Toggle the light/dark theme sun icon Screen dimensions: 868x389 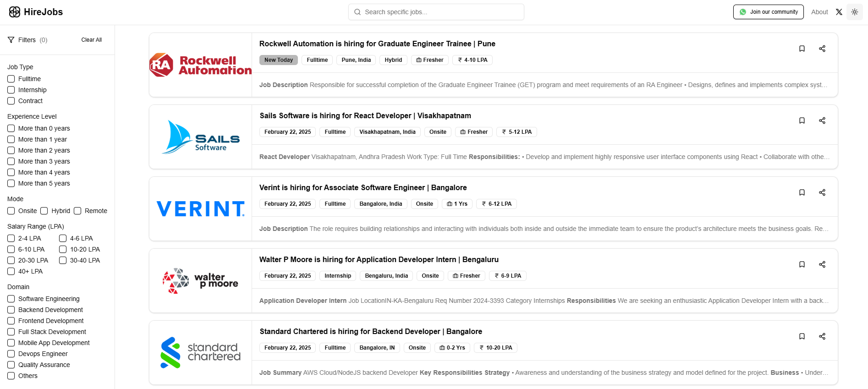pos(855,12)
